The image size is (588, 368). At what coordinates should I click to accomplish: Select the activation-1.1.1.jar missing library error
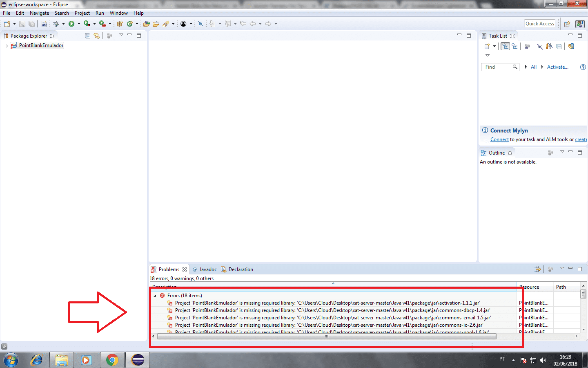[x=327, y=303]
